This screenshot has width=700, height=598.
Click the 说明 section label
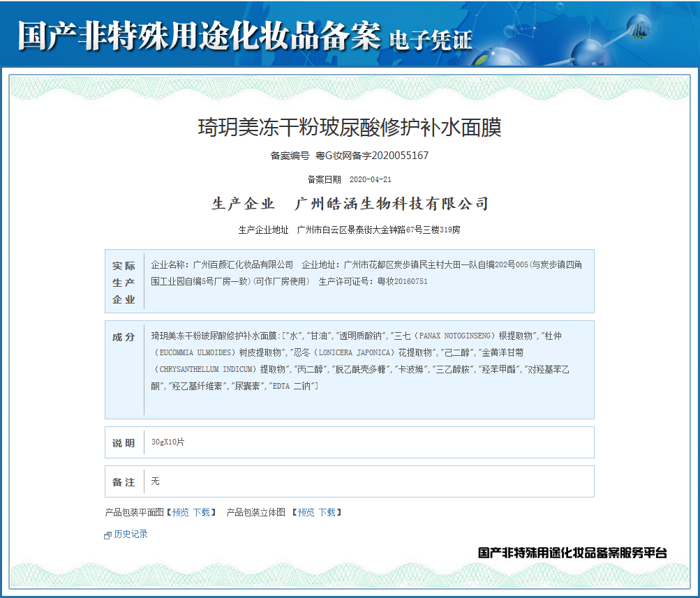point(124,443)
